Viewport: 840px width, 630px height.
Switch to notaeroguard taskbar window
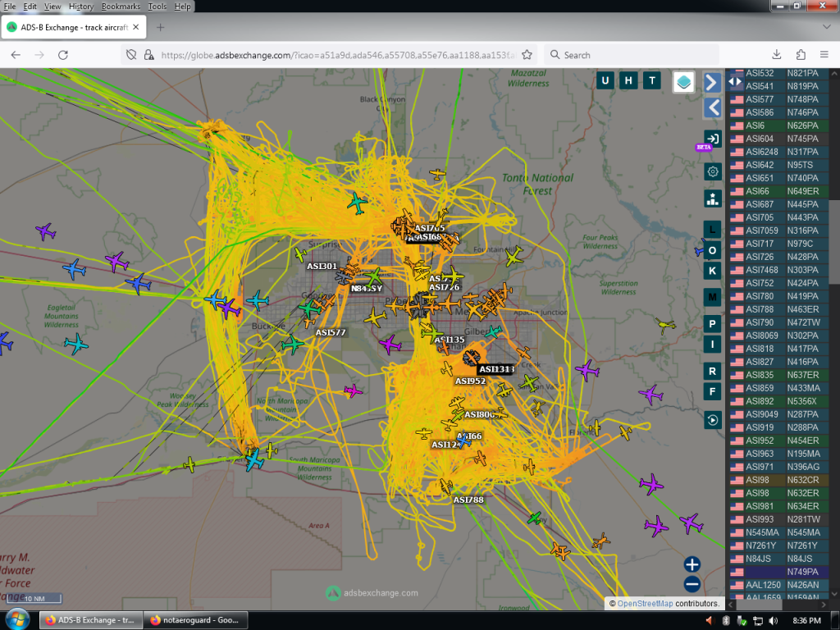pos(195,620)
